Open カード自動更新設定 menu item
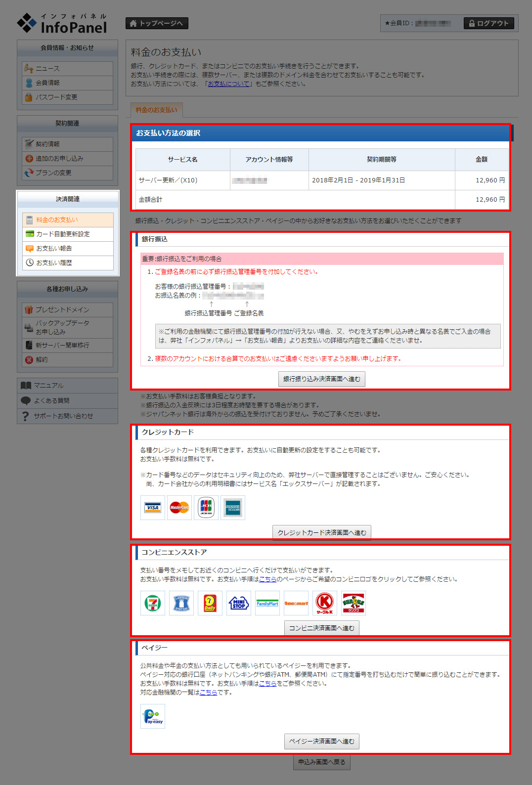This screenshot has height=785, width=532. [68, 234]
